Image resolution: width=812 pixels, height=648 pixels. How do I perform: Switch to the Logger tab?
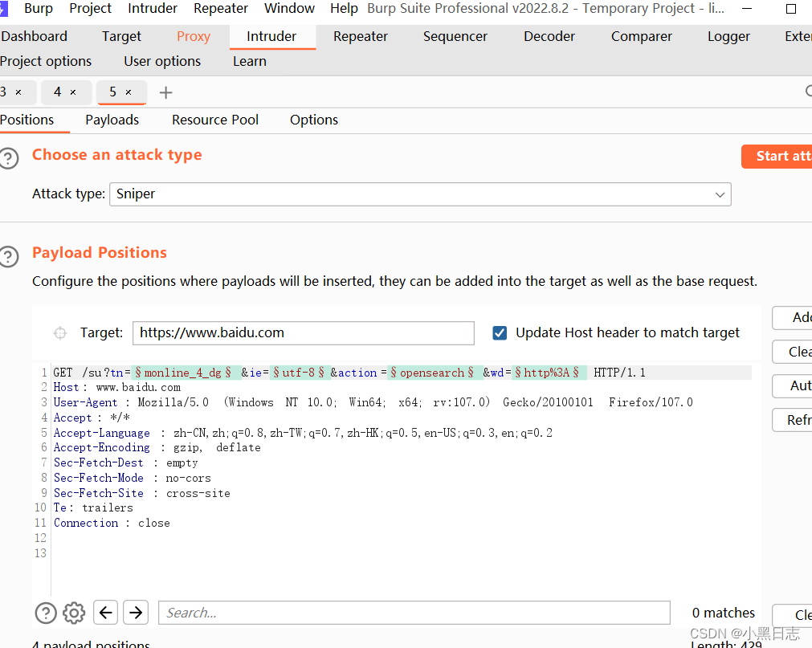[x=728, y=36]
